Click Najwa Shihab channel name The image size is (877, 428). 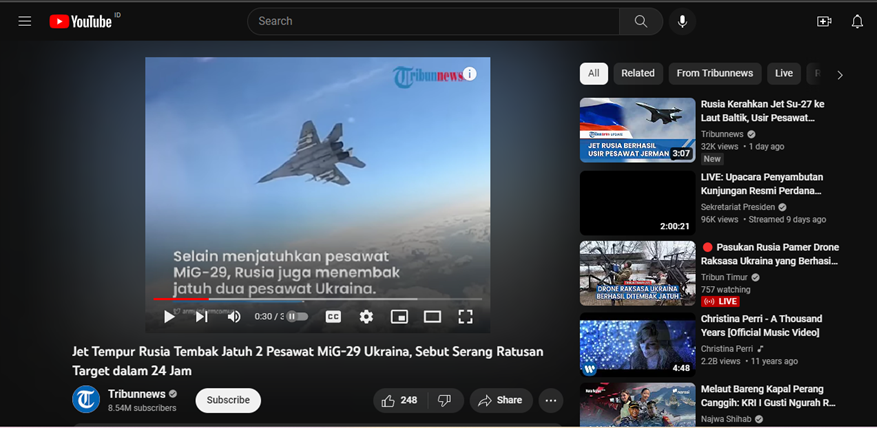(728, 418)
